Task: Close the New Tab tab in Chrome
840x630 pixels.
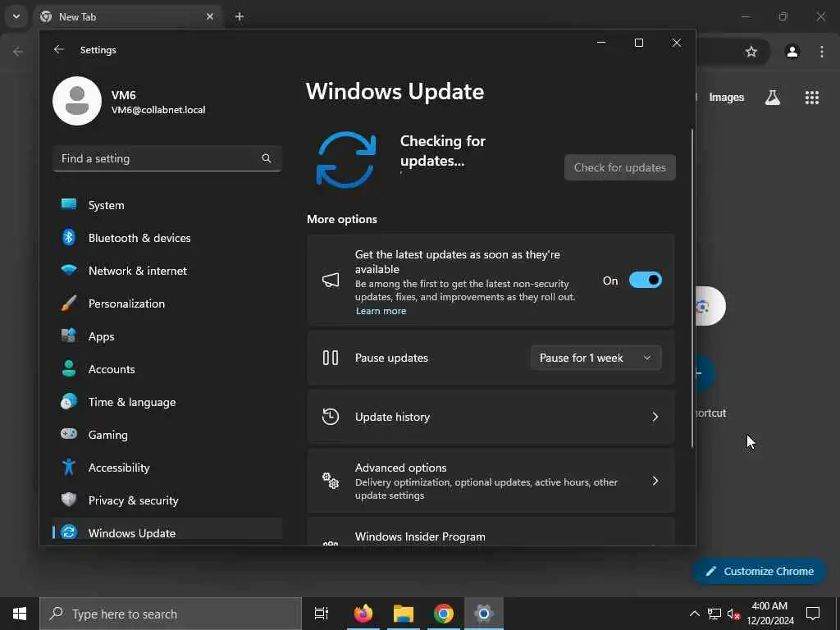Action: pos(210,16)
